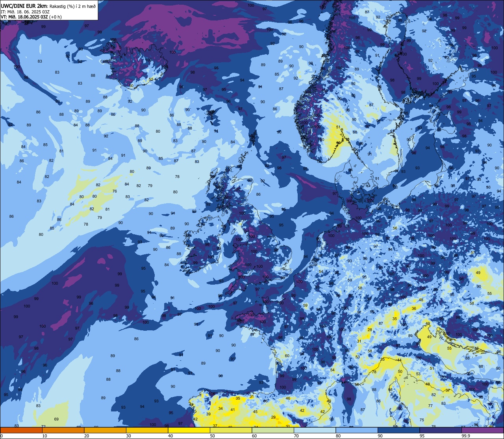504x439 pixels.
Task: Select the 30–40 legend color swatch
Action: click(x=147, y=430)
